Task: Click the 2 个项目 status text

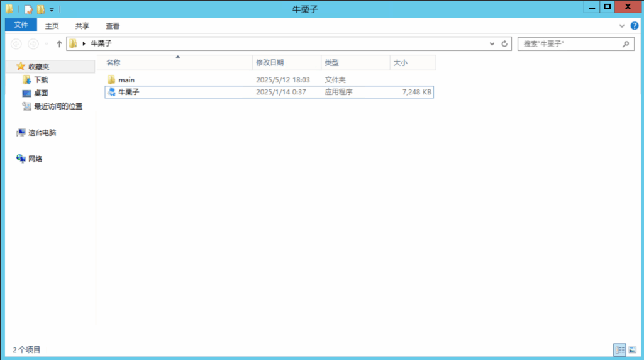Action: (x=26, y=350)
